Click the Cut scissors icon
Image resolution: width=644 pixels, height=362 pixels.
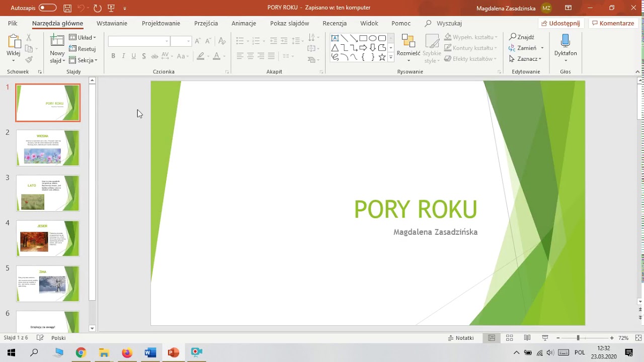pos(29,38)
